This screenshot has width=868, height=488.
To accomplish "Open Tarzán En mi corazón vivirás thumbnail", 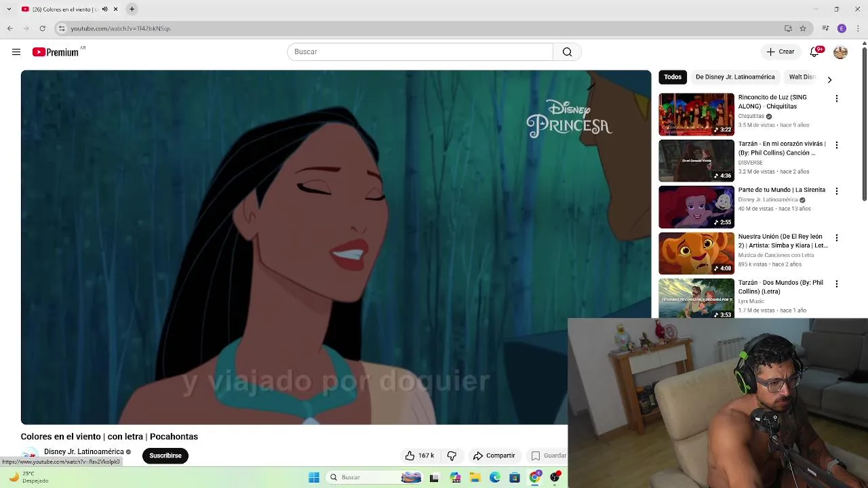I will [x=696, y=161].
